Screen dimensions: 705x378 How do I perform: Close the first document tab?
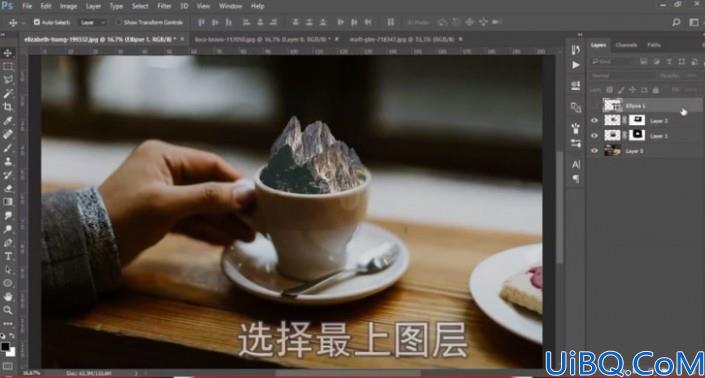(x=182, y=40)
